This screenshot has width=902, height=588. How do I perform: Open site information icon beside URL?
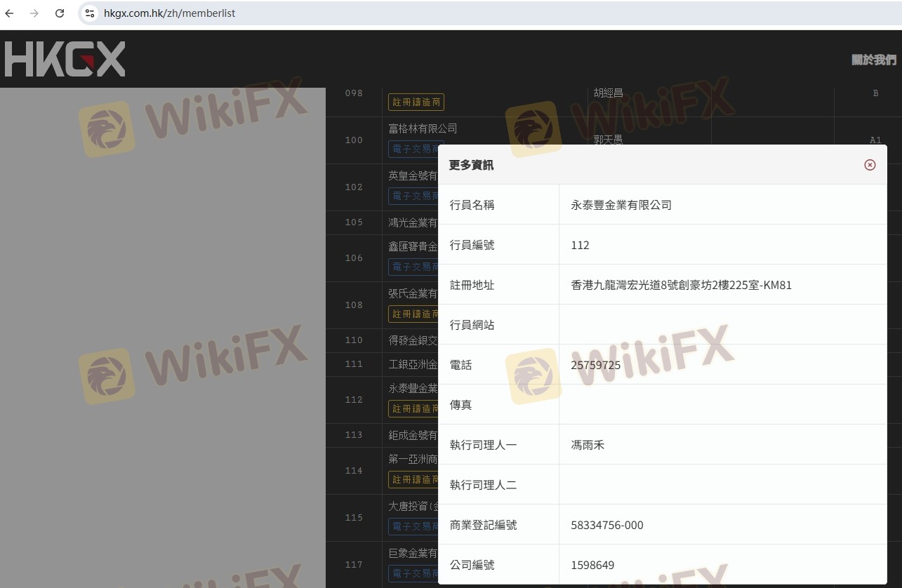pyautogui.click(x=89, y=13)
